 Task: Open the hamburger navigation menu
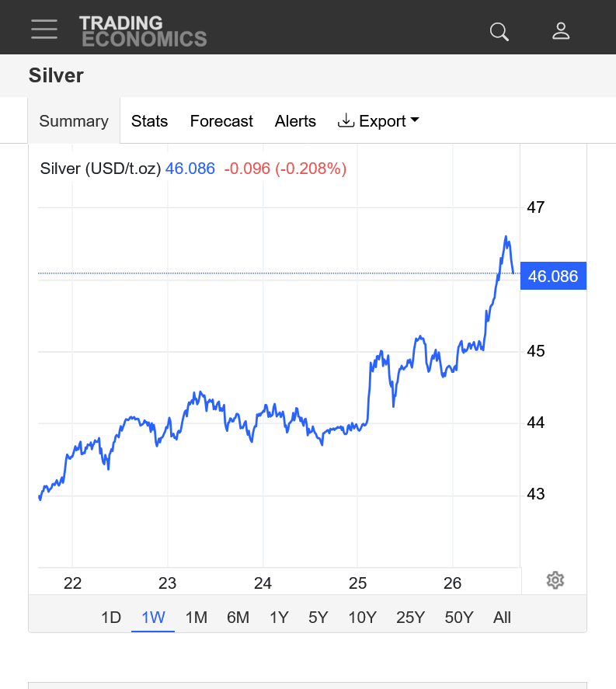tap(44, 30)
